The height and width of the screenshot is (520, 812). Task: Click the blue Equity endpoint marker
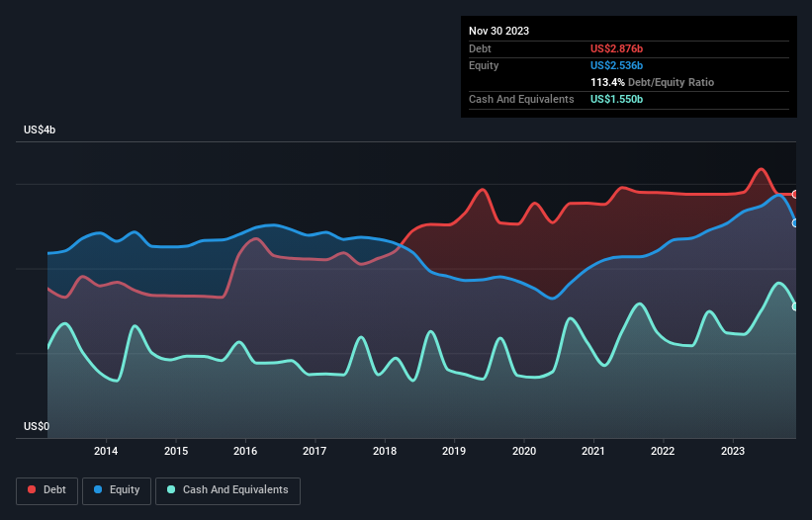[795, 223]
